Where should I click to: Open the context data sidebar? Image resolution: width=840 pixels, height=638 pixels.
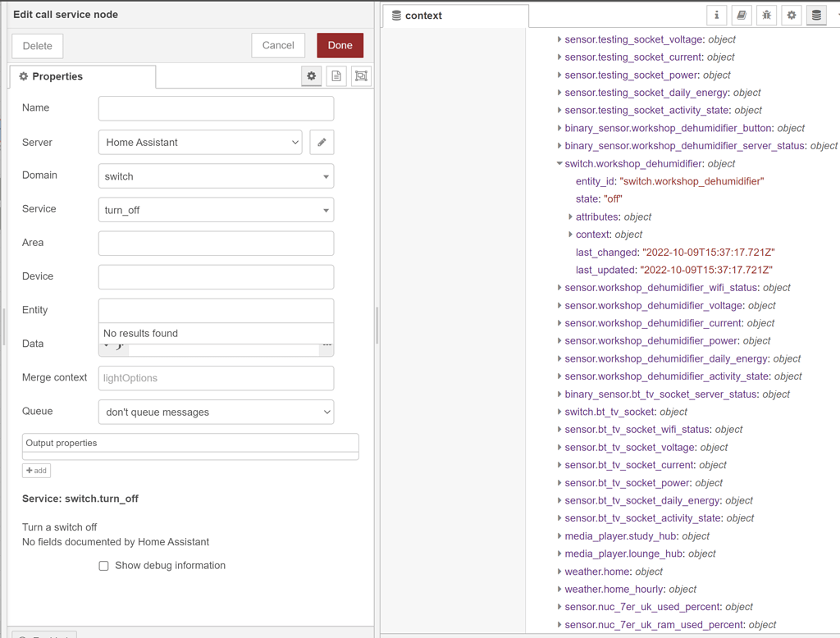(817, 16)
